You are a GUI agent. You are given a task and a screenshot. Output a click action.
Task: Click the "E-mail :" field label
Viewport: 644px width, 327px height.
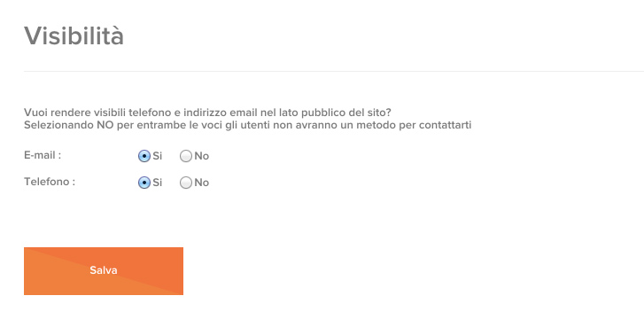43,155
